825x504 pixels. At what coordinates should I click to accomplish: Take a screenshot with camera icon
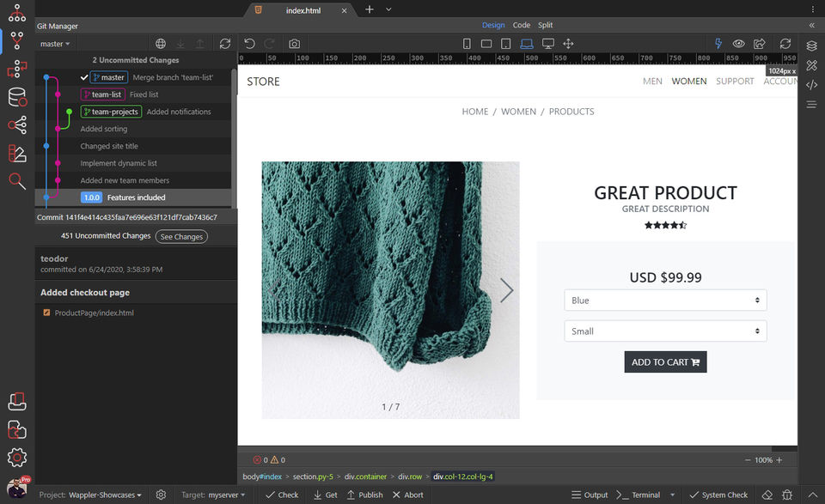[294, 44]
